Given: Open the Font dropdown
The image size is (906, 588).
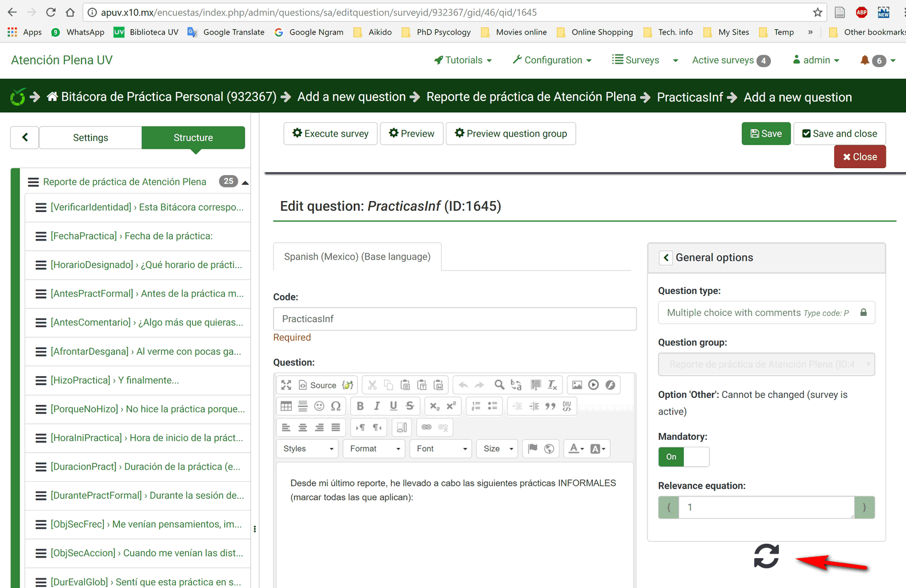Looking at the screenshot, I should pyautogui.click(x=441, y=448).
